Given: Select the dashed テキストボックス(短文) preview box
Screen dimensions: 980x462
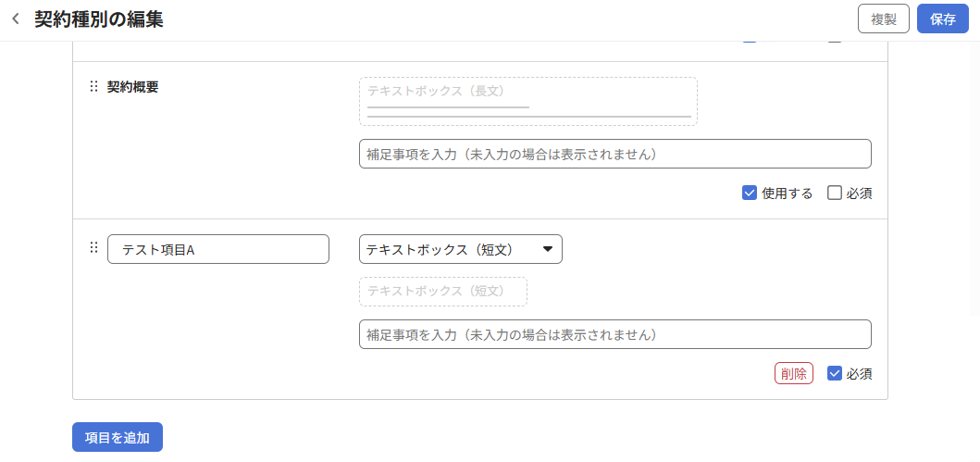Looking at the screenshot, I should click(443, 292).
